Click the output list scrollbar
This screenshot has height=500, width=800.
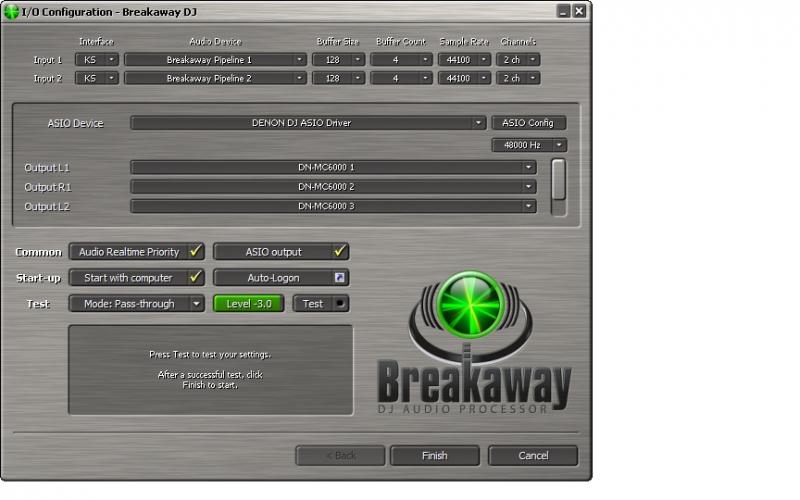click(559, 180)
